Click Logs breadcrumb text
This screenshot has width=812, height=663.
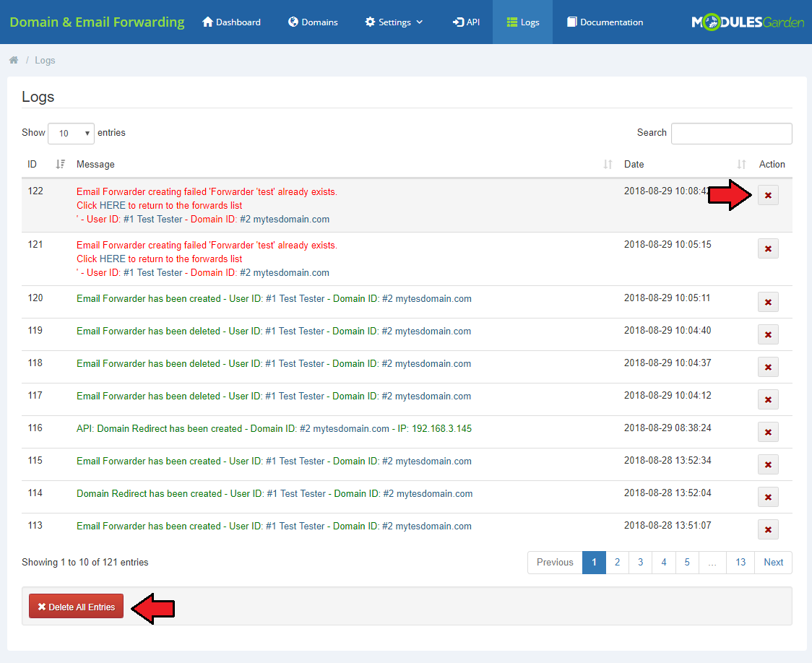(45, 61)
